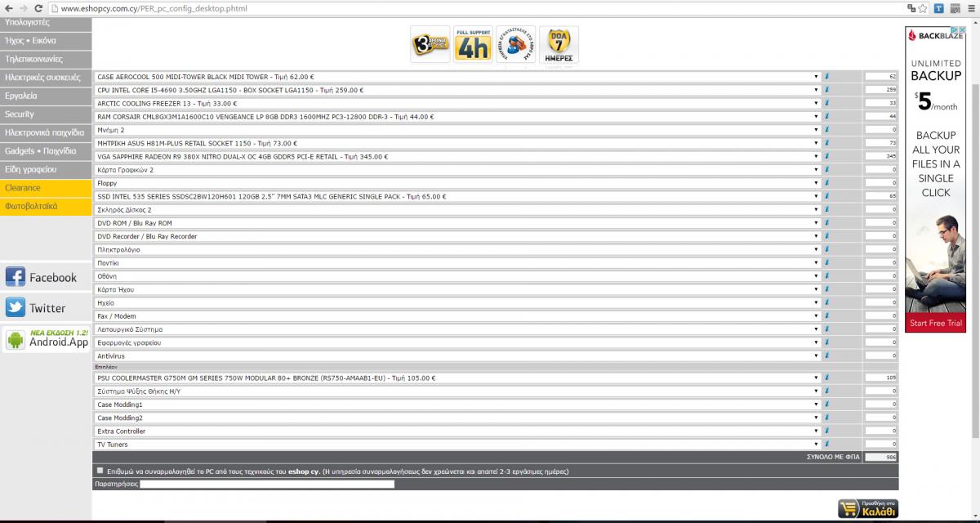
Task: Click the info icon for CASE AEROCOOL row
Action: 826,77
